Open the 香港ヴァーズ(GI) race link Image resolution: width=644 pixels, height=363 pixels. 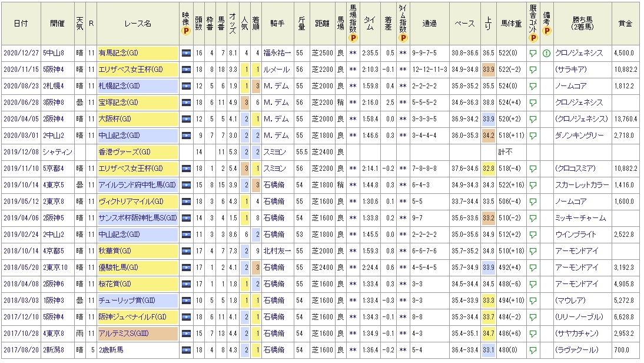[119, 152]
